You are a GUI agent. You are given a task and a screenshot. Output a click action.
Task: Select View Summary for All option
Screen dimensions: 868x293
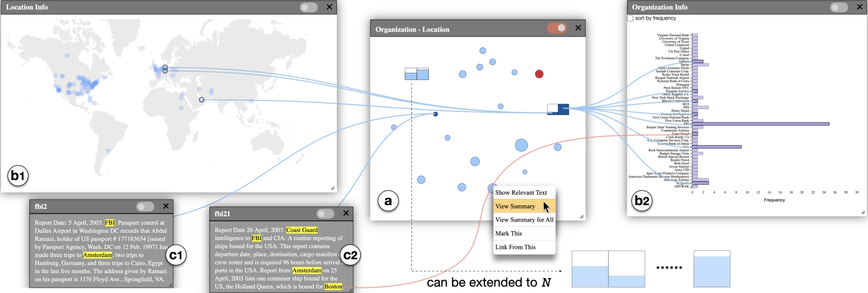[x=524, y=220]
